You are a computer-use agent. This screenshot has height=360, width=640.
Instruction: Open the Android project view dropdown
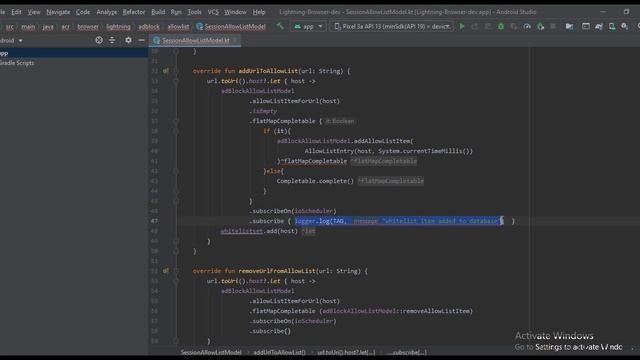pos(11,40)
